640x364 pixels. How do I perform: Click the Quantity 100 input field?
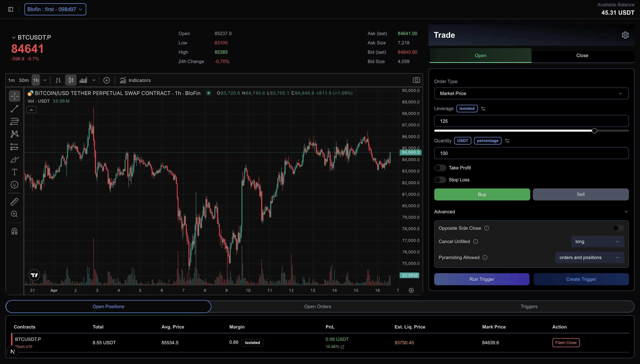tap(531, 153)
